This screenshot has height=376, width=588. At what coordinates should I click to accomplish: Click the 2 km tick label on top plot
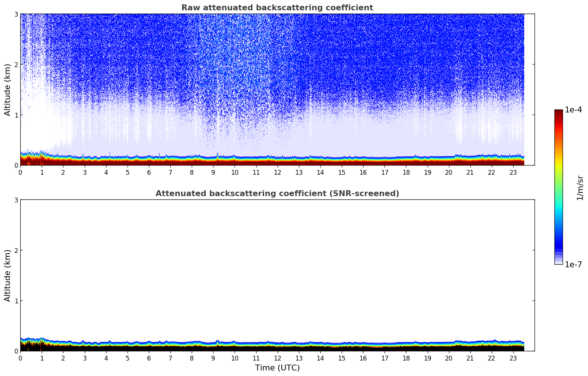click(x=16, y=65)
